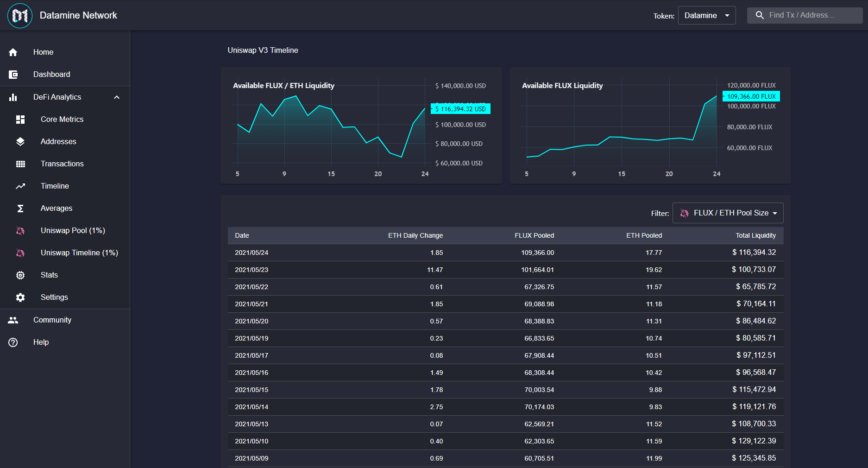Click the Uniswap Pool unicorn icon
Screen dimensions: 868x468
20,231
